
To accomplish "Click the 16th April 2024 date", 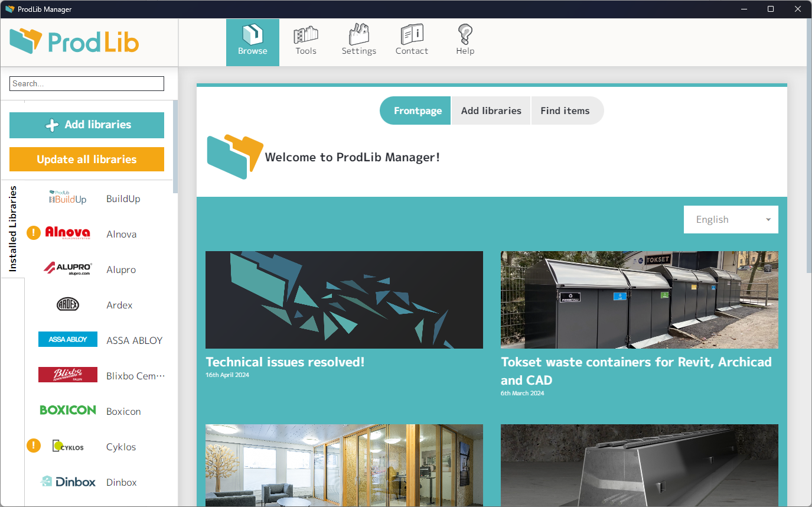I will (x=227, y=375).
